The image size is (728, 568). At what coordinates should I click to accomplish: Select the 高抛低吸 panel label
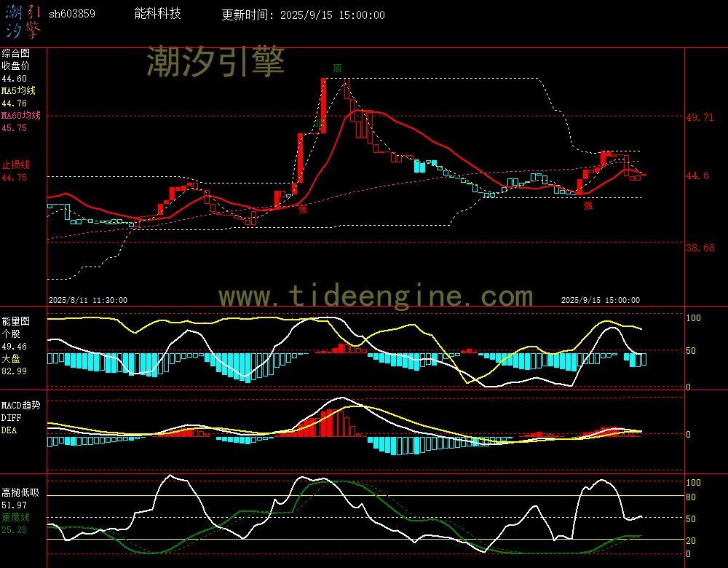21,493
